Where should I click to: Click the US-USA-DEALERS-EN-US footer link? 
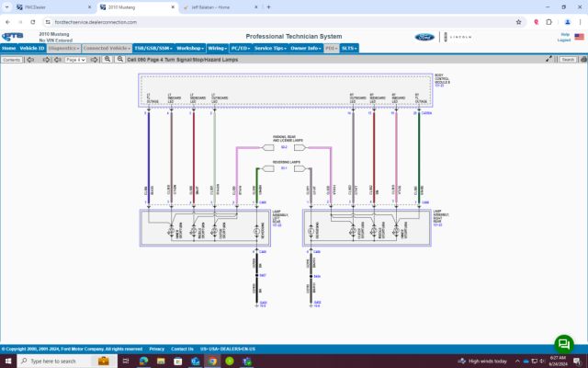pyautogui.click(x=228, y=349)
